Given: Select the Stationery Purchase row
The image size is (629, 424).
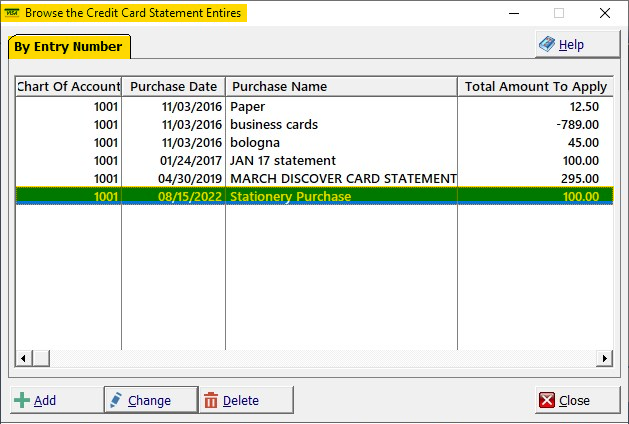Looking at the screenshot, I should coord(314,196).
